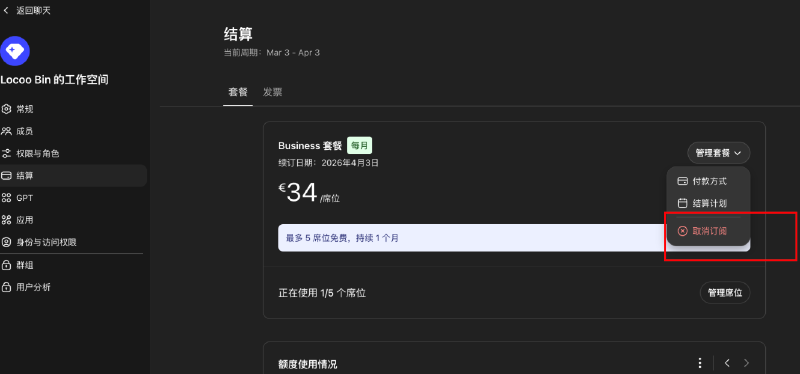Click the card icon beside 付款方式

682,181
